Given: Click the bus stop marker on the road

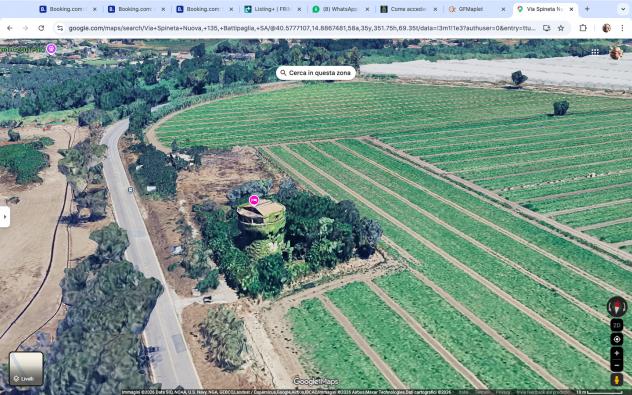Looking at the screenshot, I should coord(131,189).
